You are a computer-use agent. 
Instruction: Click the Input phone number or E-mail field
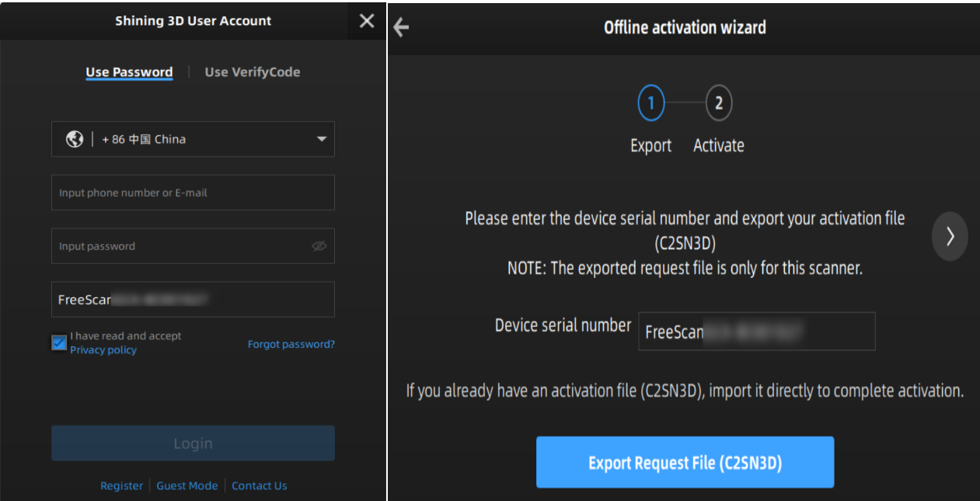(x=193, y=193)
